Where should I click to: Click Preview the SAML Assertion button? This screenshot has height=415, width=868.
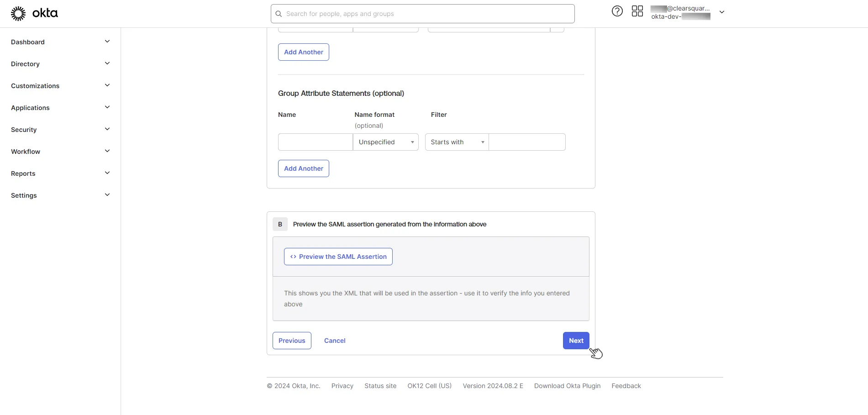[338, 257]
